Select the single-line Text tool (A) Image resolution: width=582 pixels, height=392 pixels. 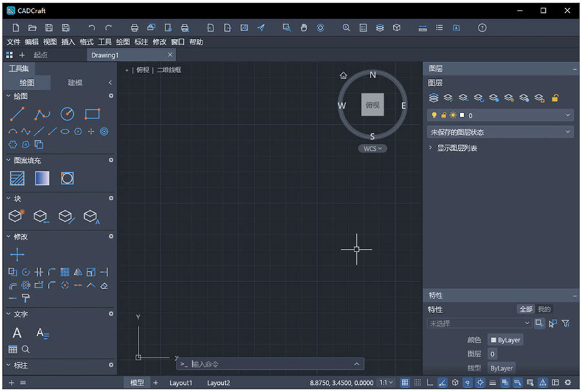point(17,332)
